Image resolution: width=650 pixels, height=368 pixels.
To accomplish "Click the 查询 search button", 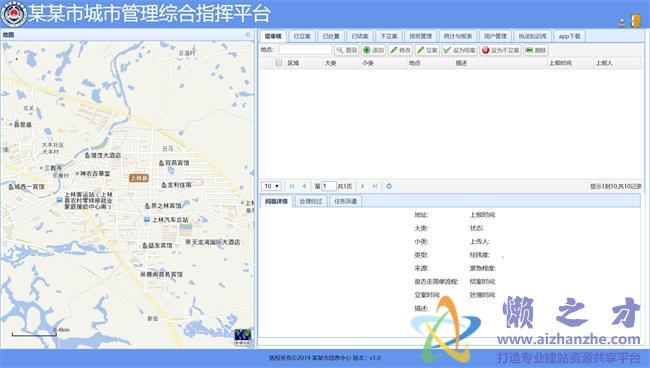I will pos(347,50).
